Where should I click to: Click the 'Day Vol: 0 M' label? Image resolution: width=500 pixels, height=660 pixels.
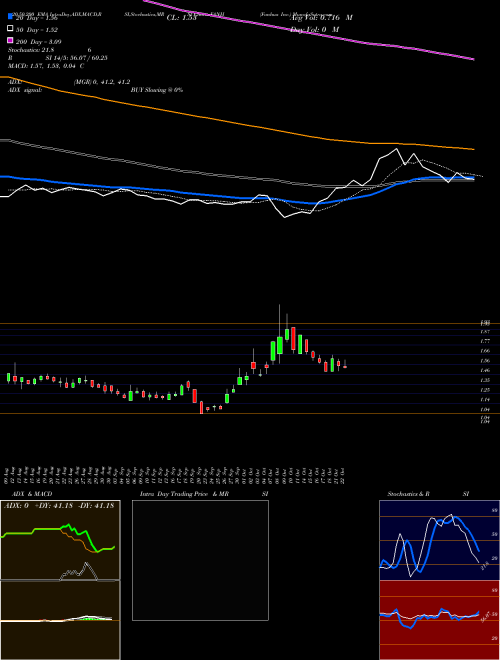[x=315, y=29]
